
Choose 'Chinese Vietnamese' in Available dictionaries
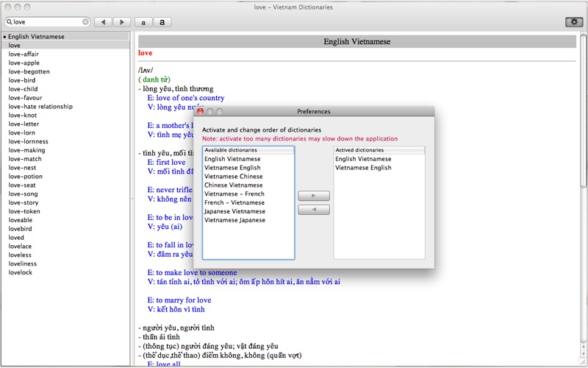pos(233,185)
